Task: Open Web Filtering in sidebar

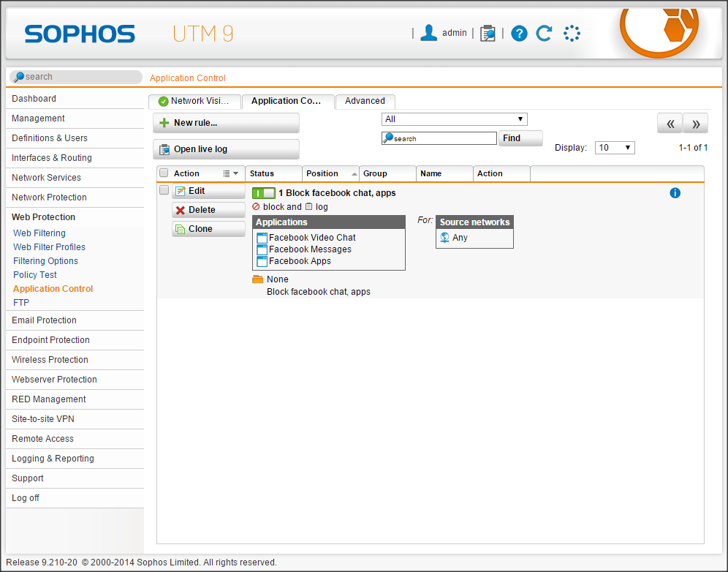Action: pyautogui.click(x=39, y=233)
